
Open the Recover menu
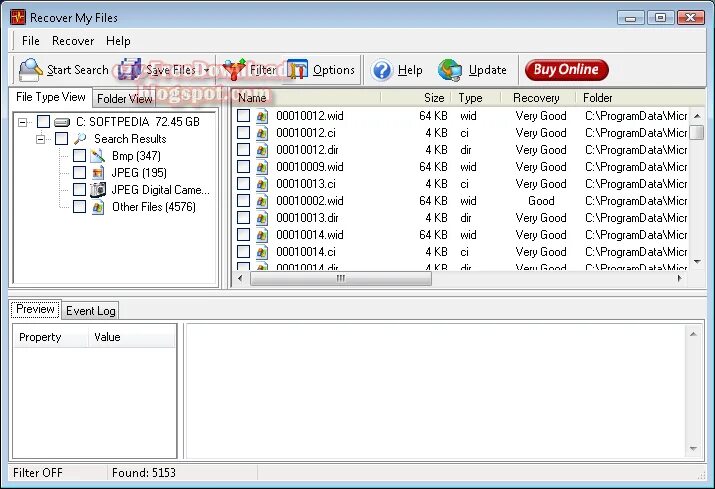click(x=73, y=41)
